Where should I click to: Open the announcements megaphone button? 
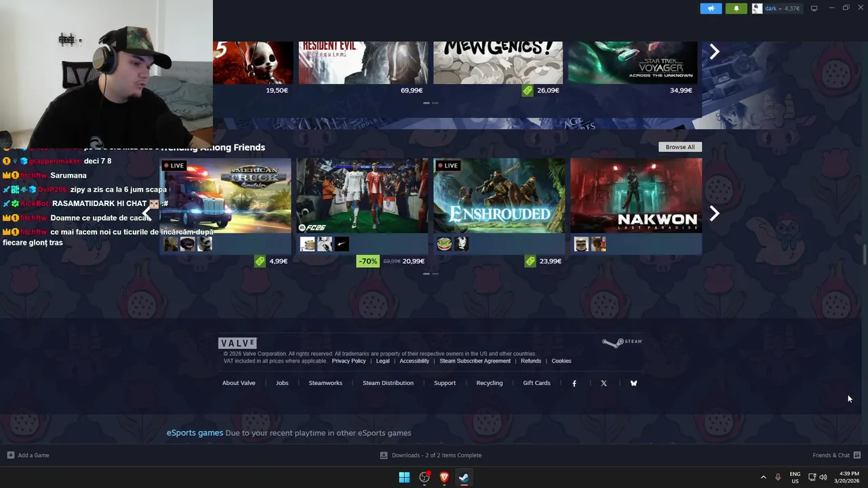[711, 8]
